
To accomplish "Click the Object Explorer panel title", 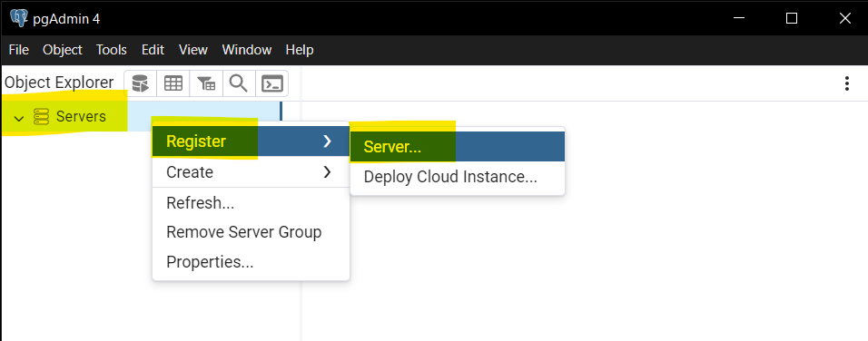I will 59,83.
